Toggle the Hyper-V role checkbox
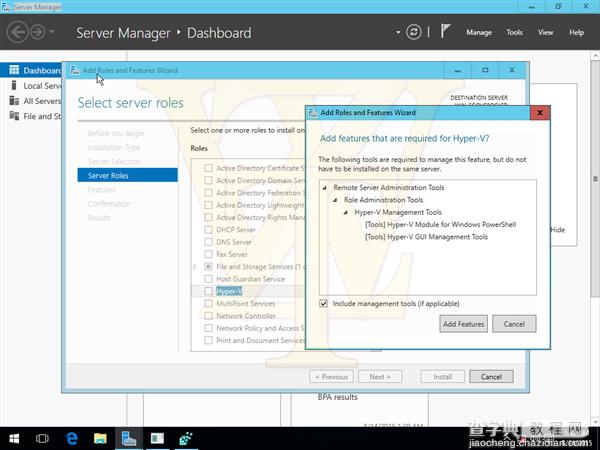Screen dimensions: 600x450 [209, 291]
